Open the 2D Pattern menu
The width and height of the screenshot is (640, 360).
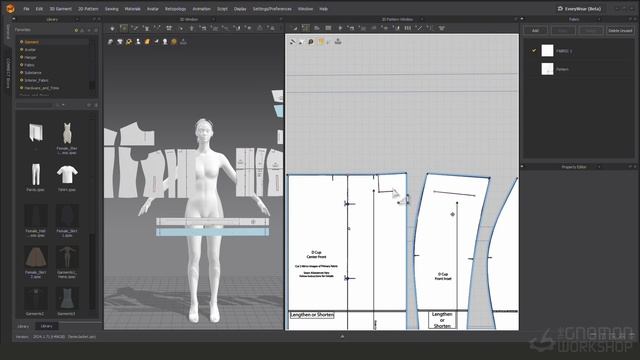click(x=88, y=9)
